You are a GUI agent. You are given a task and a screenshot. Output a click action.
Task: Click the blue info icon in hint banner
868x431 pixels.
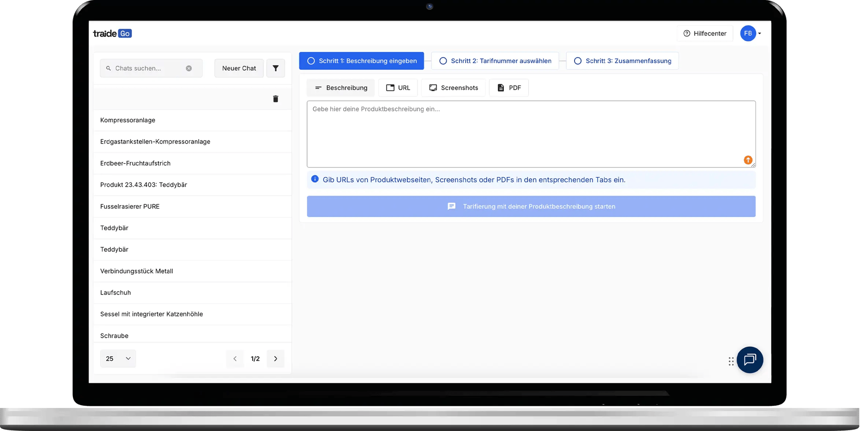pos(315,179)
